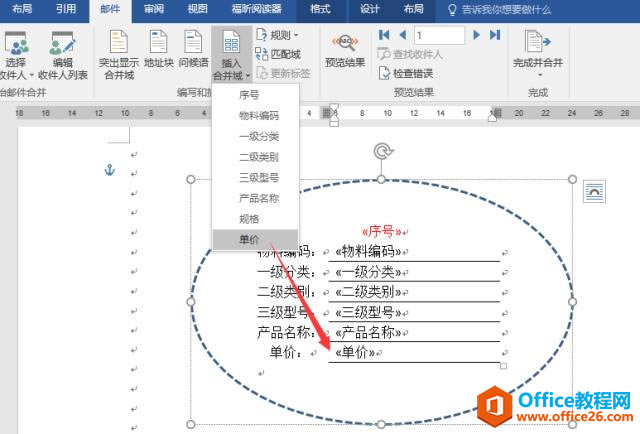Image resolution: width=640 pixels, height=434 pixels.
Task: Choose 二级类别 from the merge field list
Action: [x=256, y=157]
